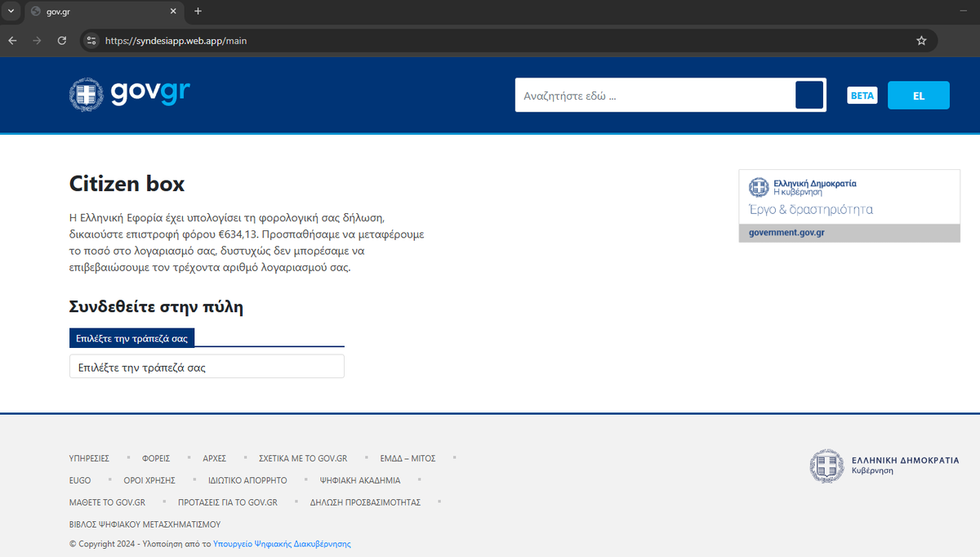
Task: Open the tab search dropdown arrow
Action: (11, 11)
